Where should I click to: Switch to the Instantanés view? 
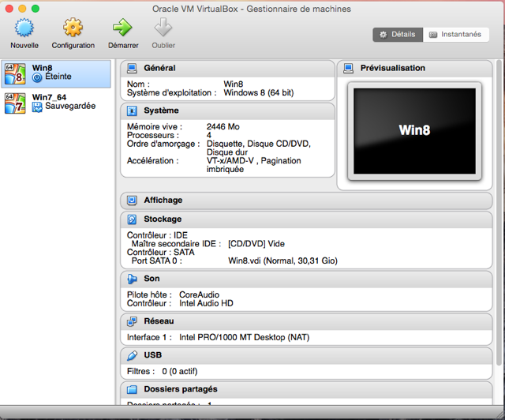point(456,35)
